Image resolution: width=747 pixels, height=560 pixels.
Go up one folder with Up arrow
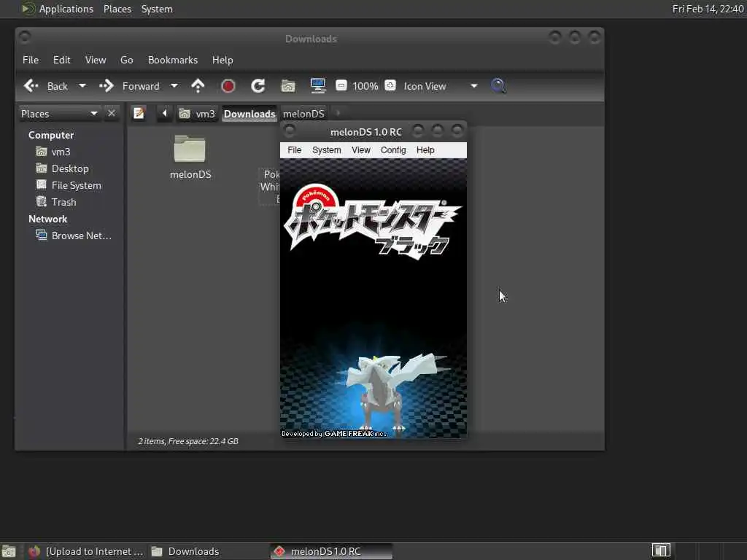pos(198,86)
